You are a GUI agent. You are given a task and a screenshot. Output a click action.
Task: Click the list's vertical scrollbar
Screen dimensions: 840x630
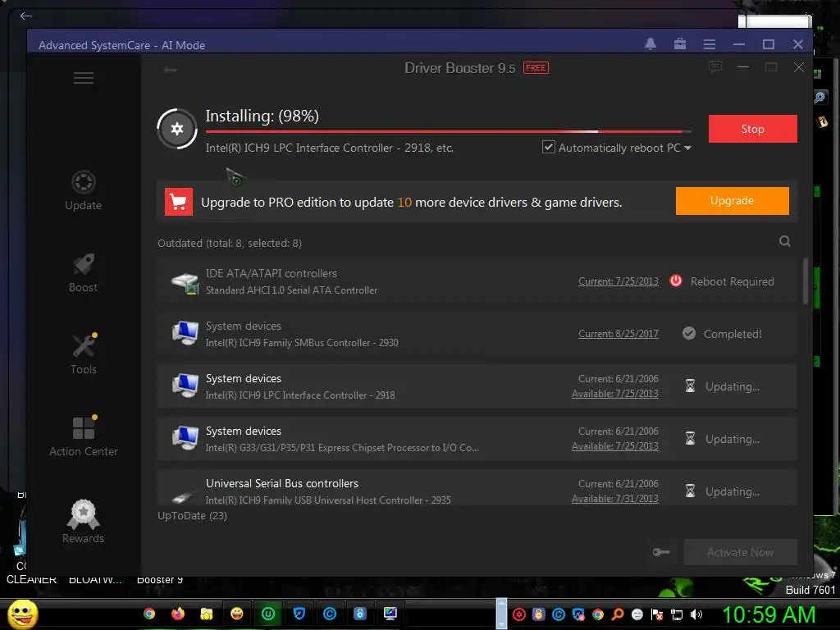click(806, 281)
